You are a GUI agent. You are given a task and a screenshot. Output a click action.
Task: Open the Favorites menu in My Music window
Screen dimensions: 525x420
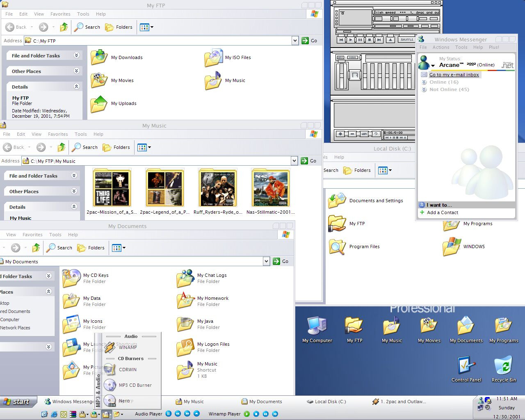(58, 134)
